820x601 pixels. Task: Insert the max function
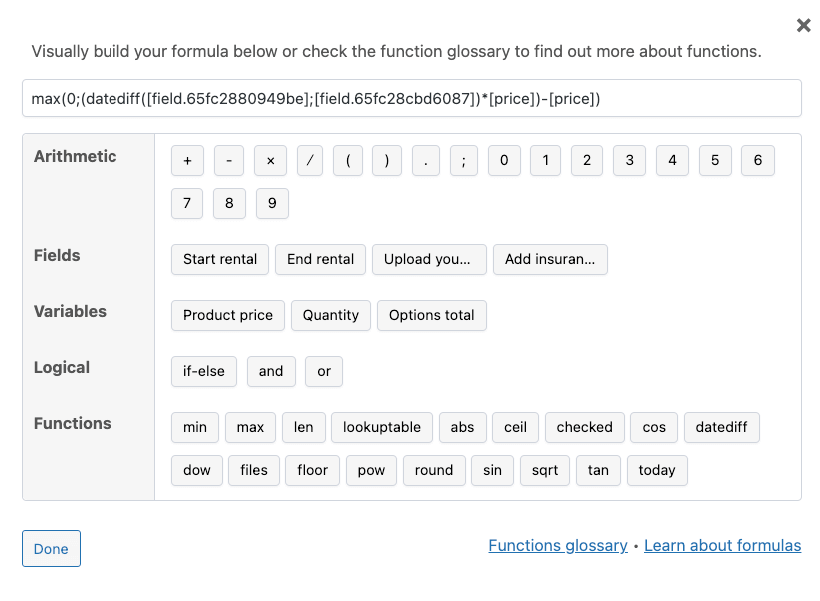click(x=250, y=427)
